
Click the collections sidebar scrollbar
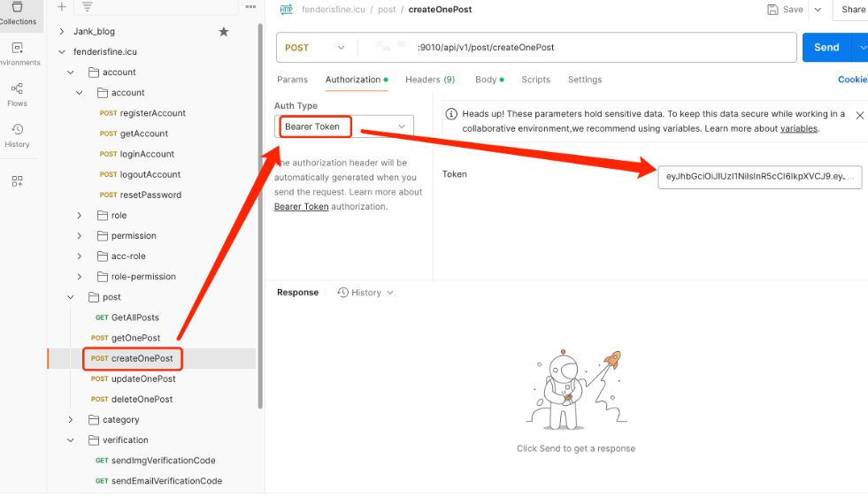[x=260, y=212]
